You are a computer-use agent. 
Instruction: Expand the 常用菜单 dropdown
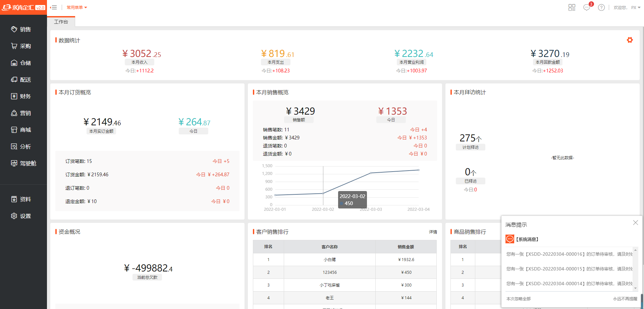coord(76,7)
